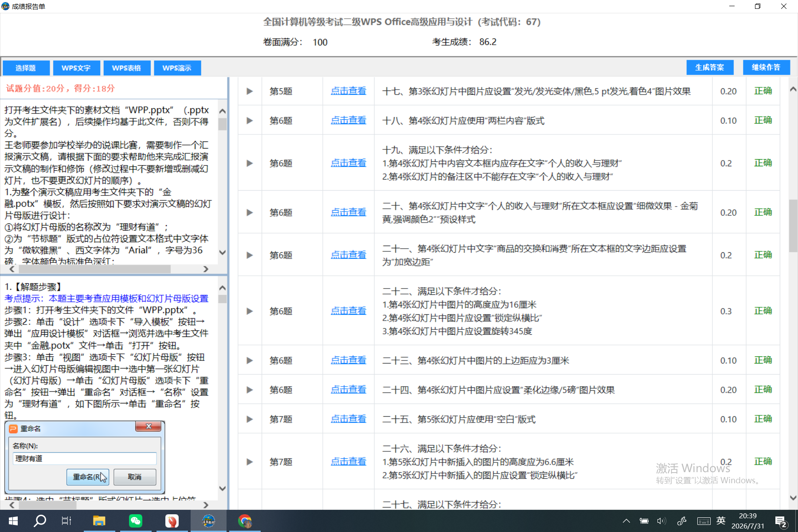Click the results table scrollbar thumb
The height and width of the screenshot is (532, 798).
pos(793,226)
